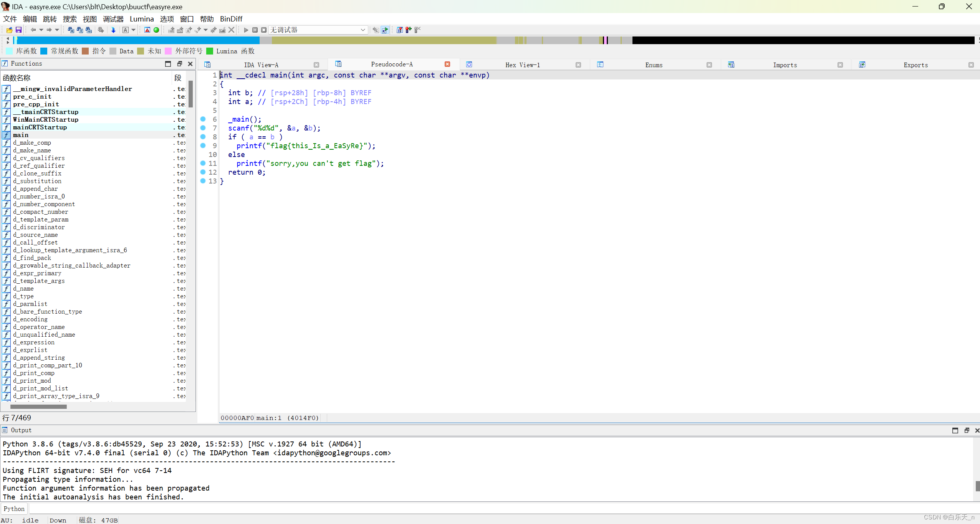Toggle breakpoint dot on line 7
Screen dimensions: 980x524
[203, 128]
